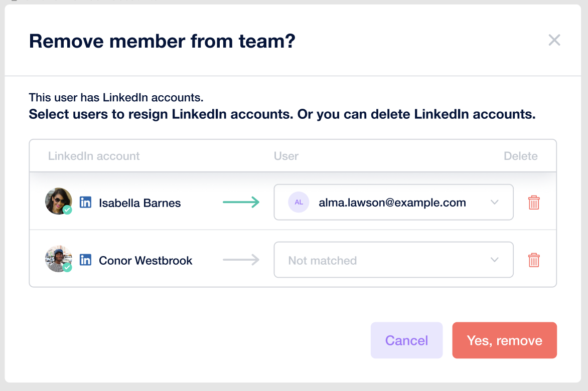Click the Delete column header
The height and width of the screenshot is (391, 588).
520,156
